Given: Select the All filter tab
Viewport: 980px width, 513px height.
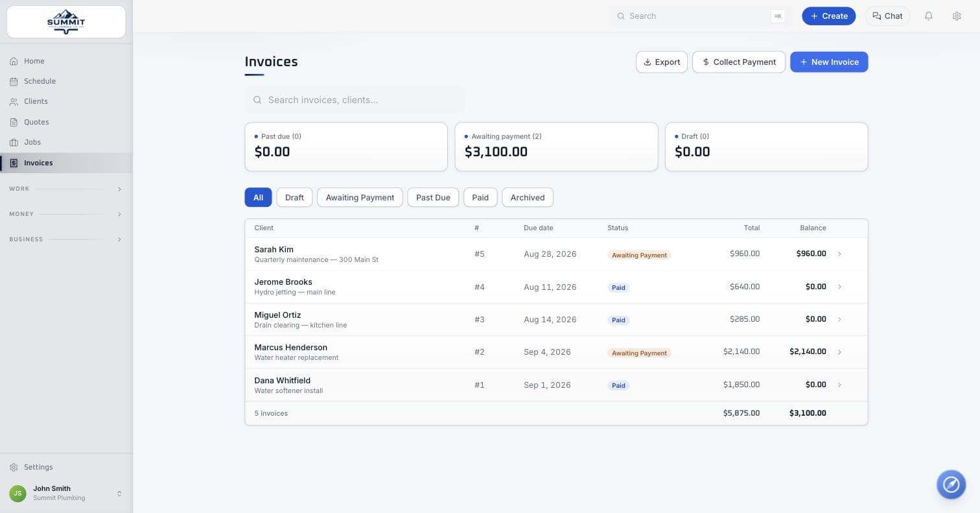Looking at the screenshot, I should point(258,198).
